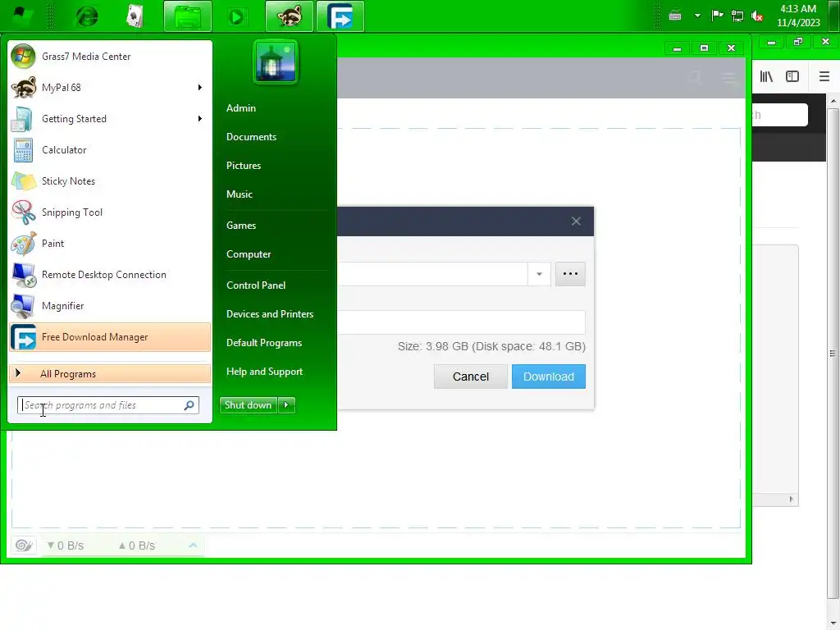Launch the Snipping Tool
This screenshot has height=630, width=840.
click(110, 212)
